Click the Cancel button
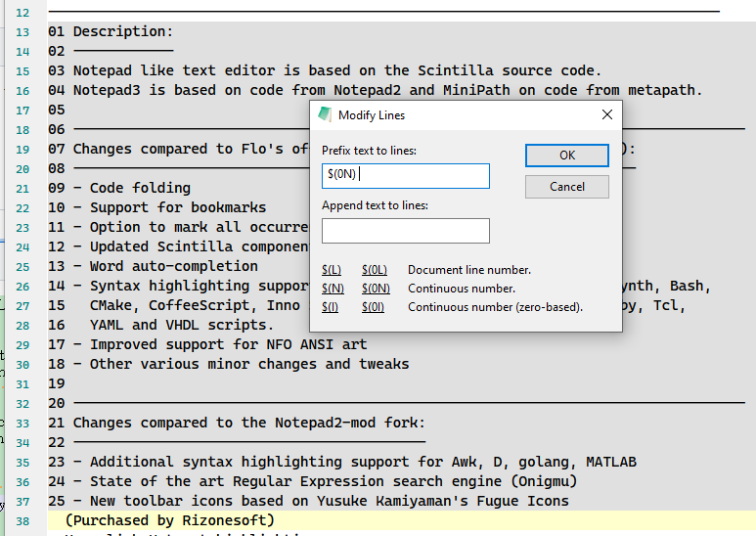The height and width of the screenshot is (536, 756). (567, 187)
